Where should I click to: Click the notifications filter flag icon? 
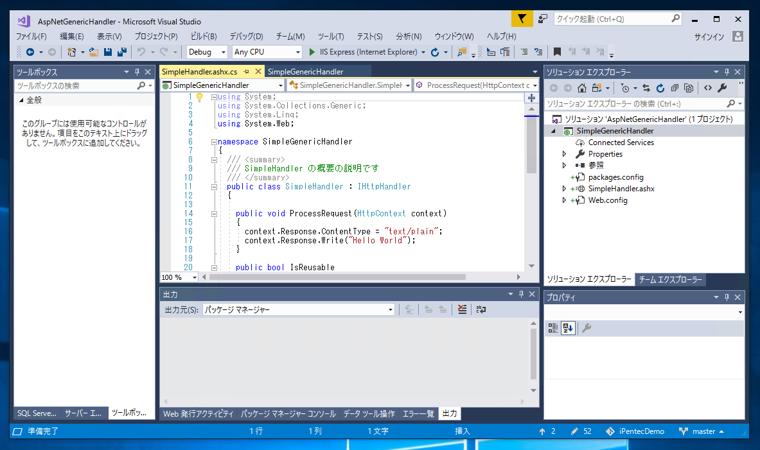tap(521, 19)
